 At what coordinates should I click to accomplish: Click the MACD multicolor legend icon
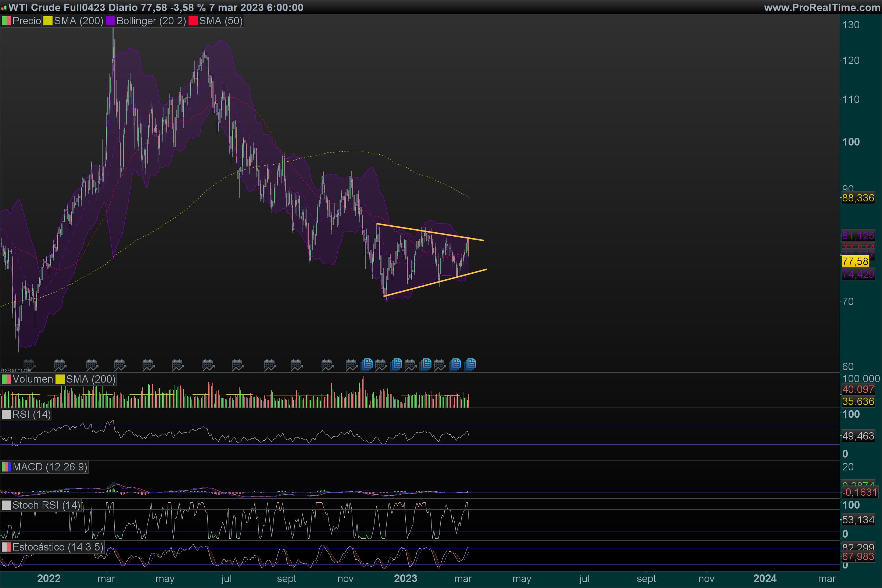(6, 467)
